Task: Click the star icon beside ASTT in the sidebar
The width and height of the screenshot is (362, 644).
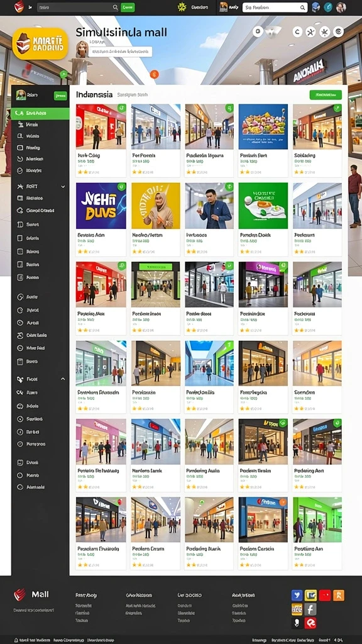Action: [19, 186]
